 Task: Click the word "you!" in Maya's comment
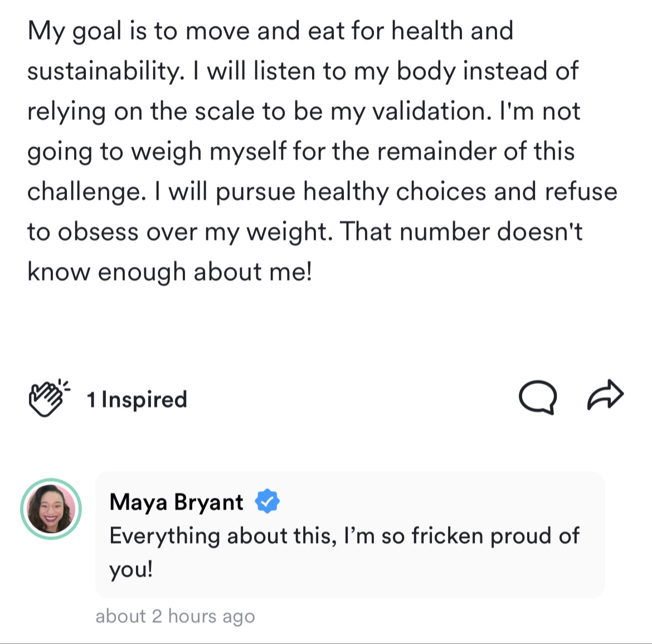click(x=131, y=569)
